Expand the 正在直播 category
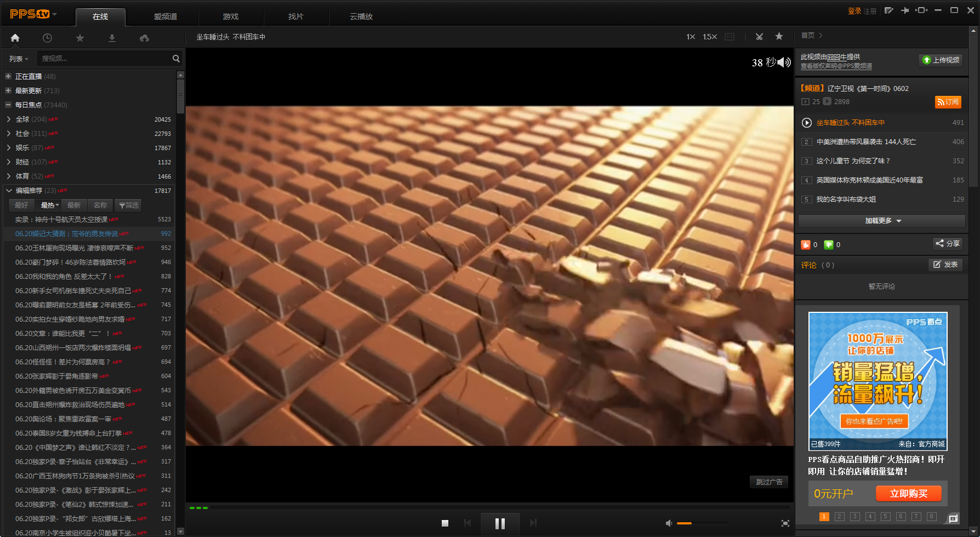The image size is (980, 537). tap(8, 76)
